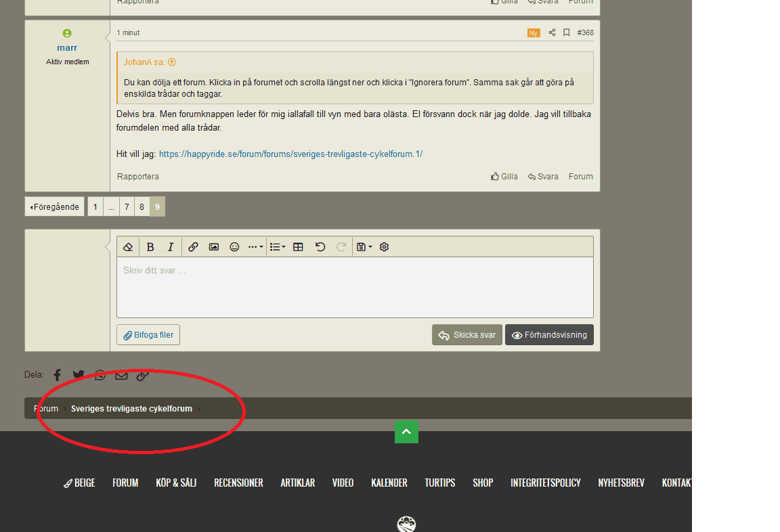
Task: Click the insert image icon
Action: coord(213,247)
